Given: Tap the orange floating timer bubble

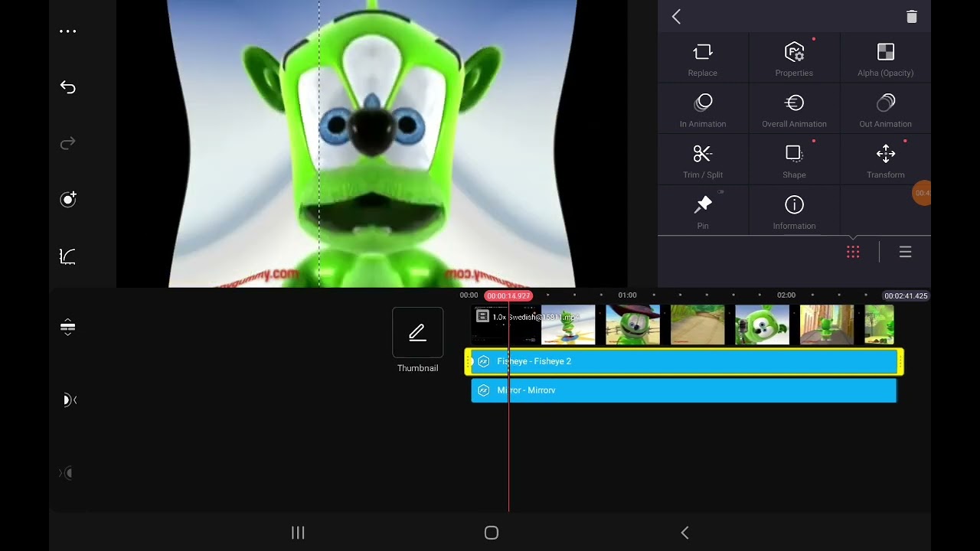Looking at the screenshot, I should click(922, 193).
